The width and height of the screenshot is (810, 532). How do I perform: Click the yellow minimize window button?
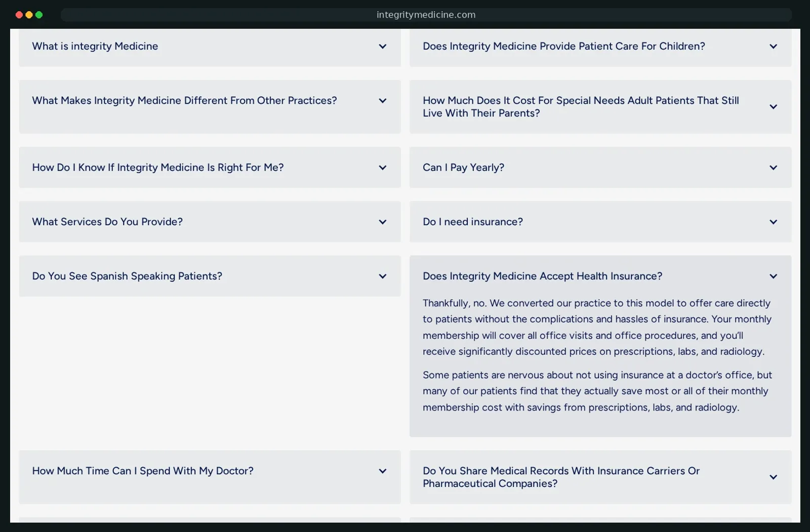click(x=29, y=15)
